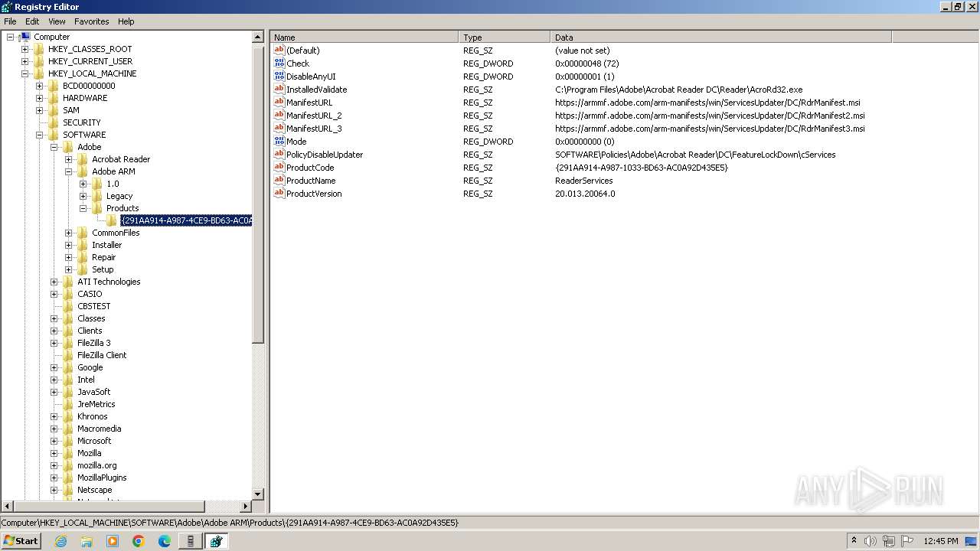The width and height of the screenshot is (980, 551).
Task: Select the JavaSoft key
Action: pyautogui.click(x=93, y=392)
